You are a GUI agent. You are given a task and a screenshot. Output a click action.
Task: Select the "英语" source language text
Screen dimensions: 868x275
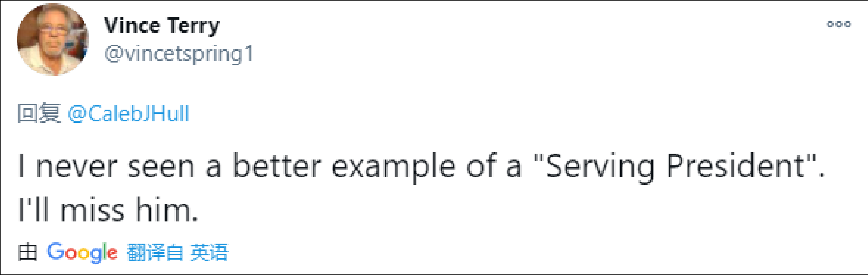[x=209, y=252]
